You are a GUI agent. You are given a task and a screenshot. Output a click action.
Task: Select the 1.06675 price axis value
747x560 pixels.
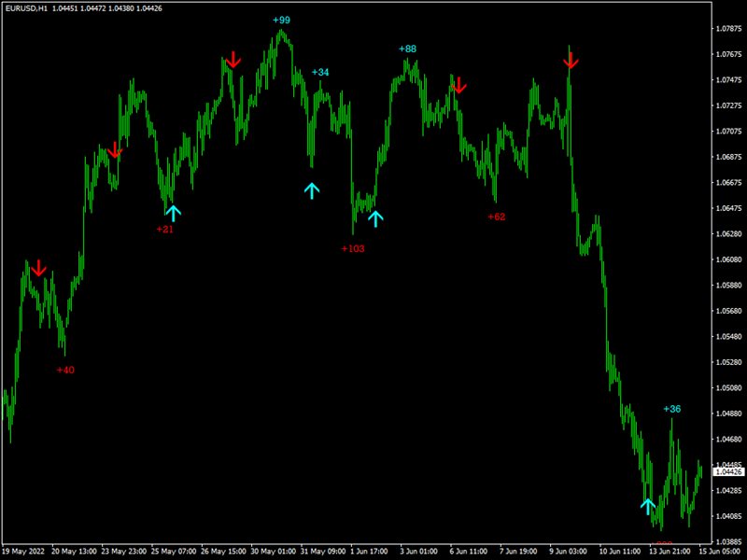(729, 182)
